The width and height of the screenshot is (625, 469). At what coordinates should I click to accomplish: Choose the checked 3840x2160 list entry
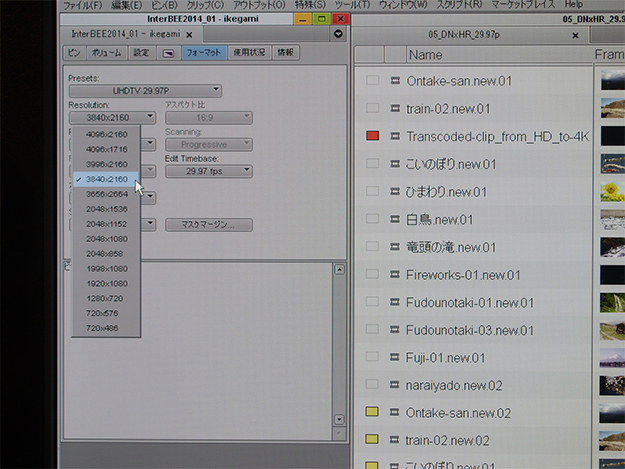coord(106,179)
